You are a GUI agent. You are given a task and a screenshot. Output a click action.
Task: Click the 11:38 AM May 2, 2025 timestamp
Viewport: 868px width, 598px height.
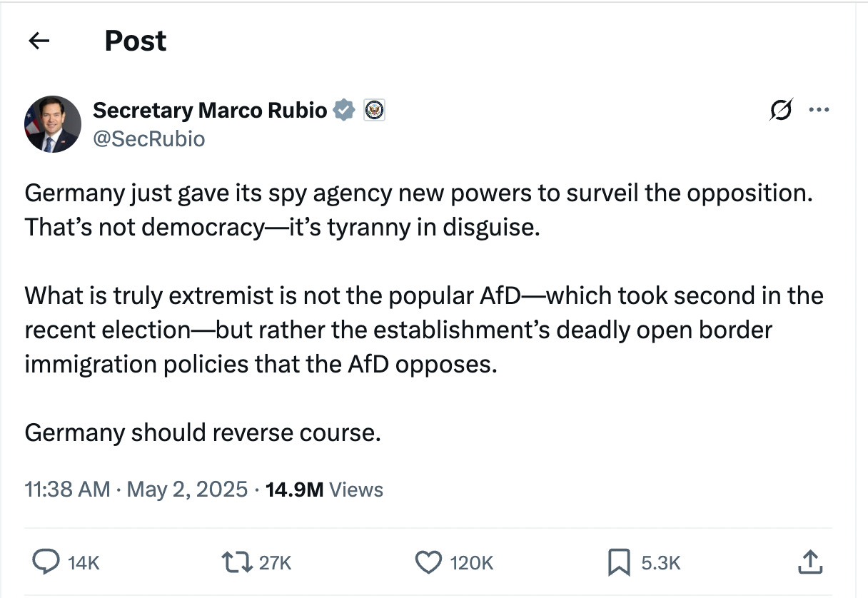[x=136, y=490]
